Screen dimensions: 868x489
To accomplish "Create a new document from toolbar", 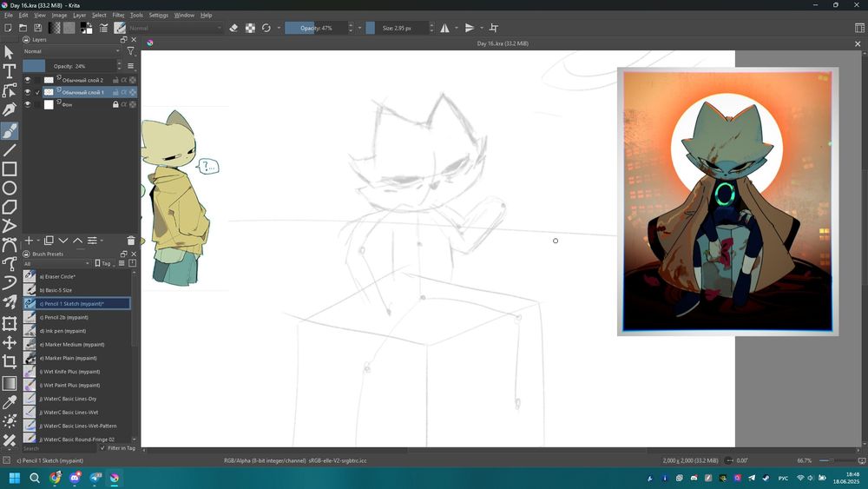I will tap(8, 28).
